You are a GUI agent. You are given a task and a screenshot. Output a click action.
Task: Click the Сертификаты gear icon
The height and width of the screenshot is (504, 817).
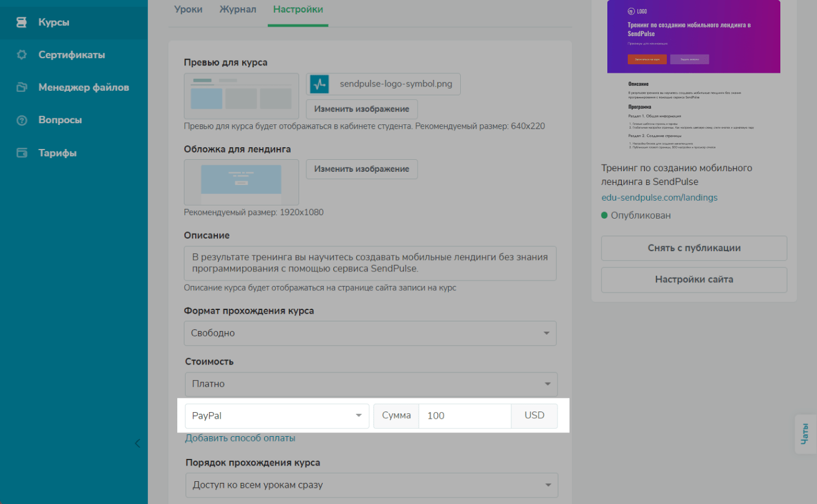[22, 55]
